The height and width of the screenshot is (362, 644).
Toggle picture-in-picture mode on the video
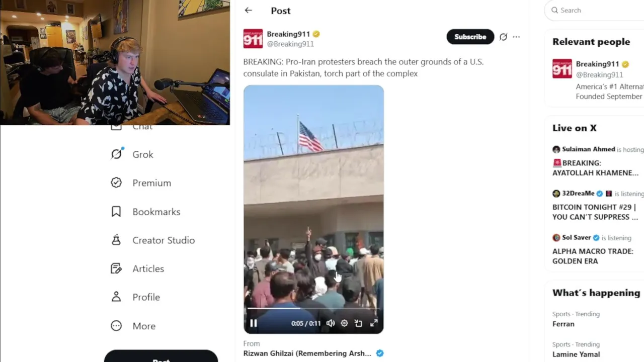(x=358, y=323)
